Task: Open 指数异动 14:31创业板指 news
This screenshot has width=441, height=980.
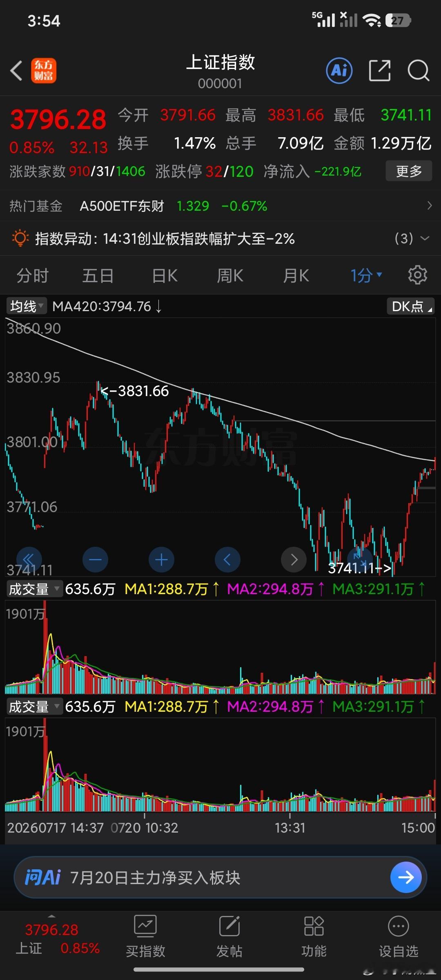Action: coord(165,238)
